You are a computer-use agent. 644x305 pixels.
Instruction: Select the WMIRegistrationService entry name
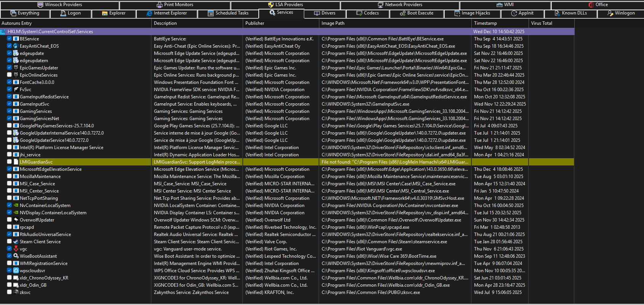[43, 263]
